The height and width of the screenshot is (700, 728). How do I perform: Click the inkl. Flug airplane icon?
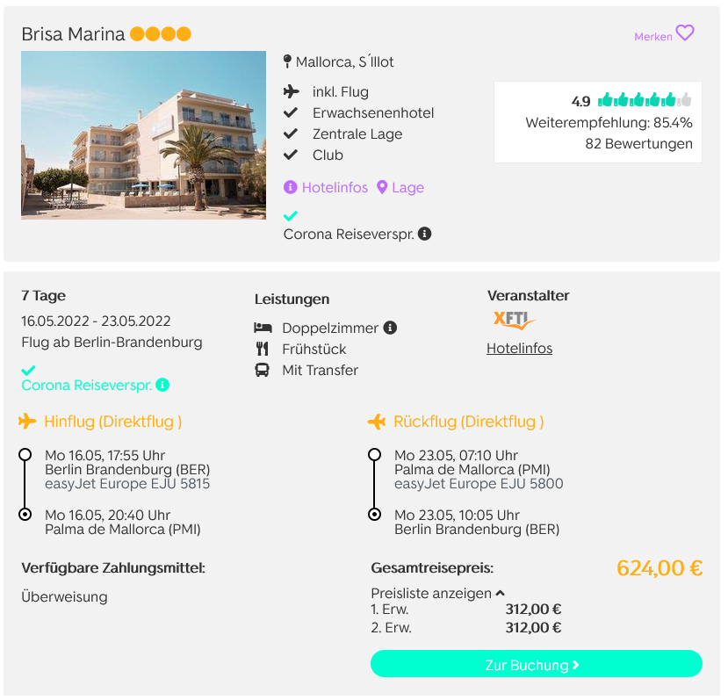pyautogui.click(x=291, y=91)
